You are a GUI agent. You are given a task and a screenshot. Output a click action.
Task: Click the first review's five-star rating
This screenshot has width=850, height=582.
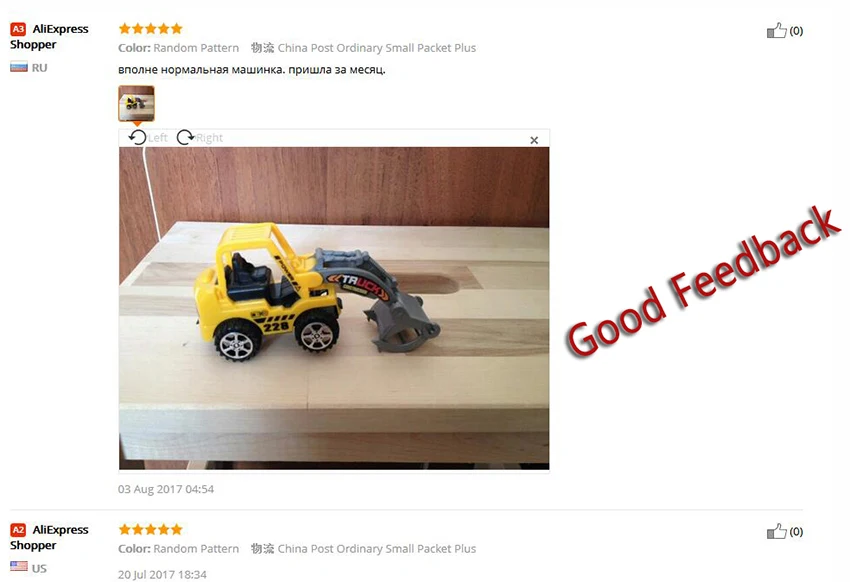click(151, 29)
